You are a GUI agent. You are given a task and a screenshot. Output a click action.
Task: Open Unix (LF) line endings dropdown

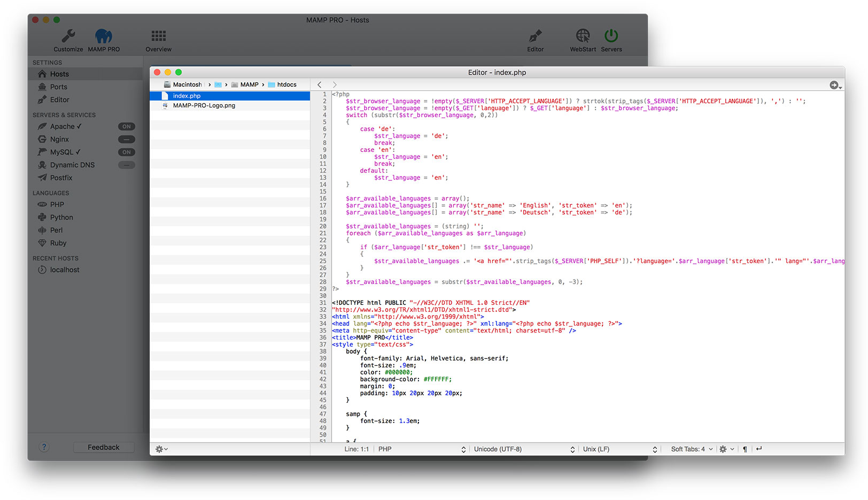coord(620,449)
